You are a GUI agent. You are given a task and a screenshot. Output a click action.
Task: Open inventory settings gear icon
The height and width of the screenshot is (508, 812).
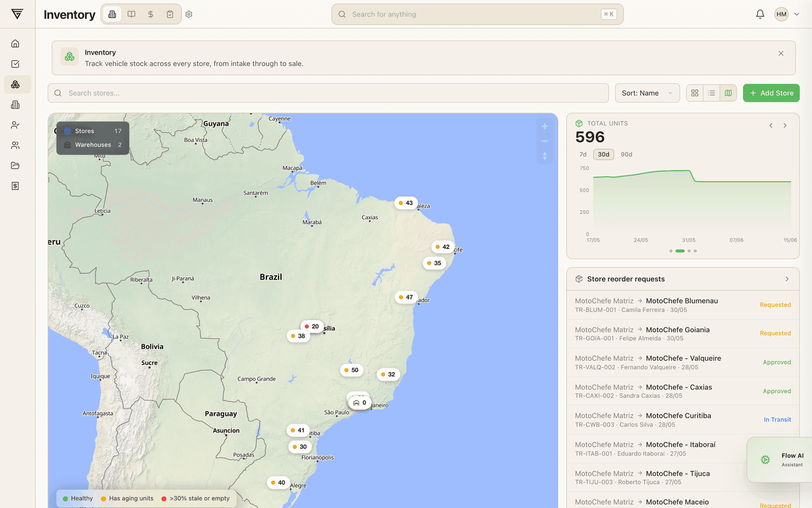pyautogui.click(x=189, y=14)
